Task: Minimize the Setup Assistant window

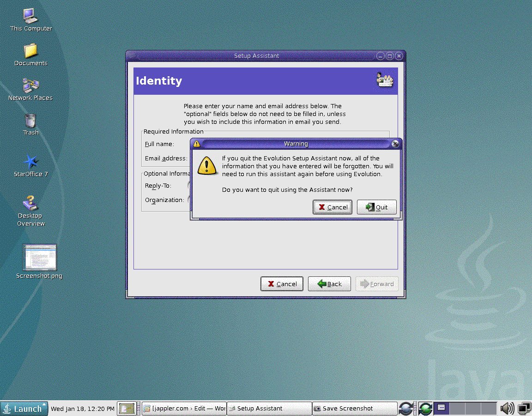Action: tap(381, 55)
